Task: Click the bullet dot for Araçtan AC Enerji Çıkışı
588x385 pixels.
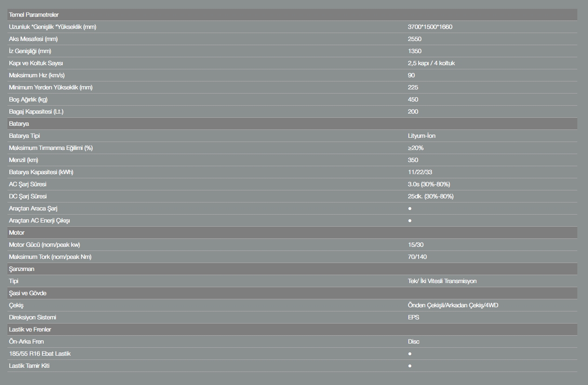Action: (x=410, y=221)
